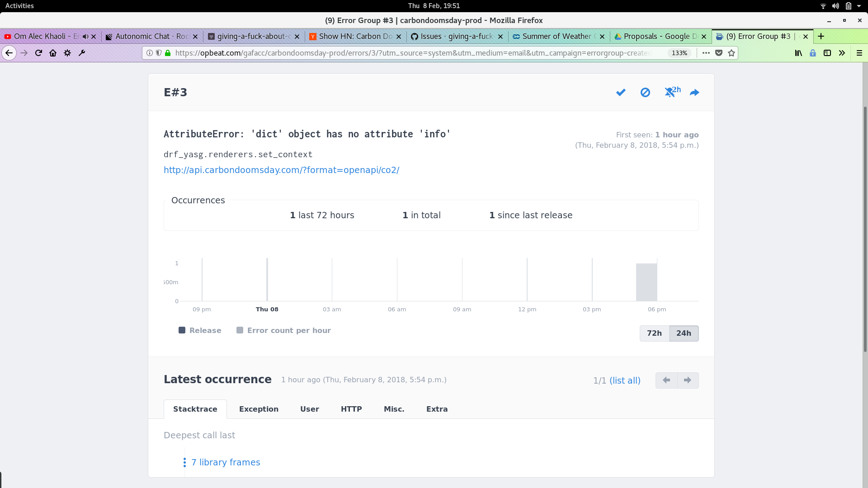Reload page in Firefox toolbar
This screenshot has height=488, width=868.
pos(39,53)
